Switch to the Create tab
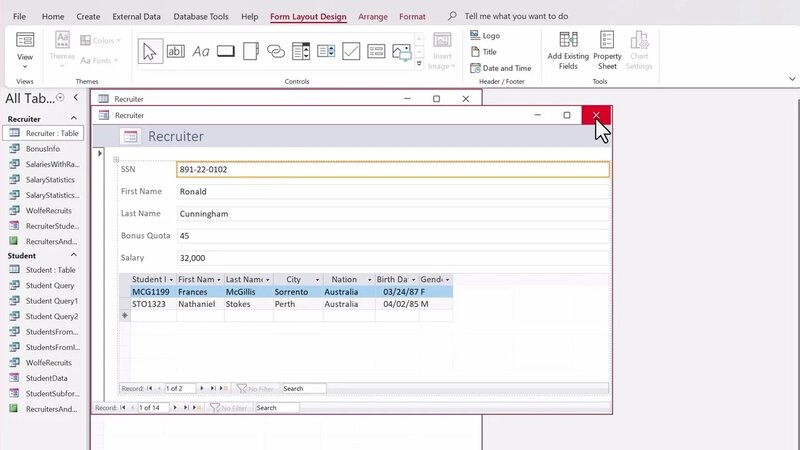The height and width of the screenshot is (450, 800). coord(88,16)
